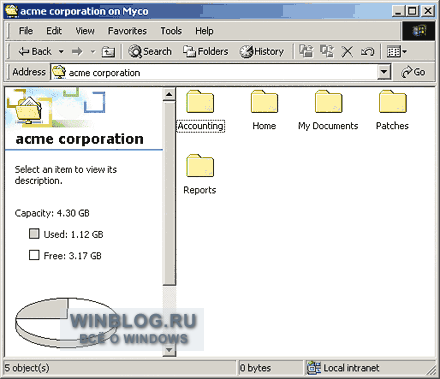
Task: Click inside the Address bar field
Action: point(214,72)
